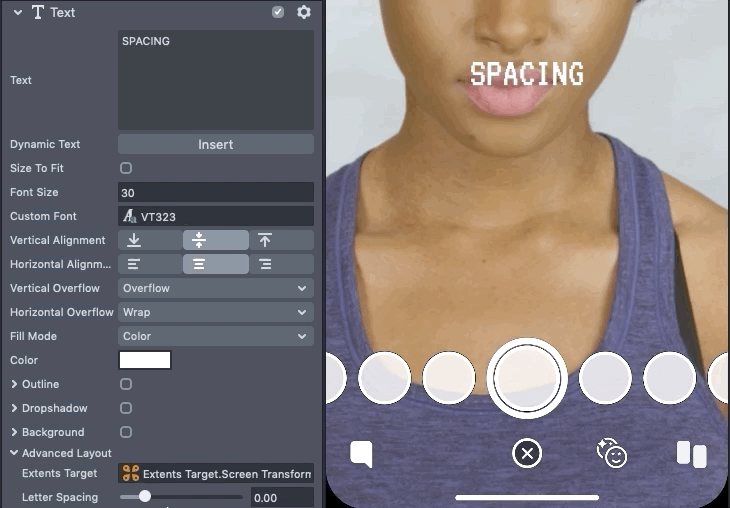Open the Text component gear settings

(x=304, y=12)
